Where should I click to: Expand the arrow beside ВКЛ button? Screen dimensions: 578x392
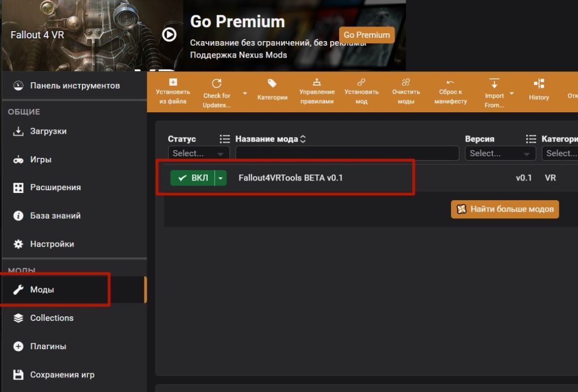tap(221, 178)
